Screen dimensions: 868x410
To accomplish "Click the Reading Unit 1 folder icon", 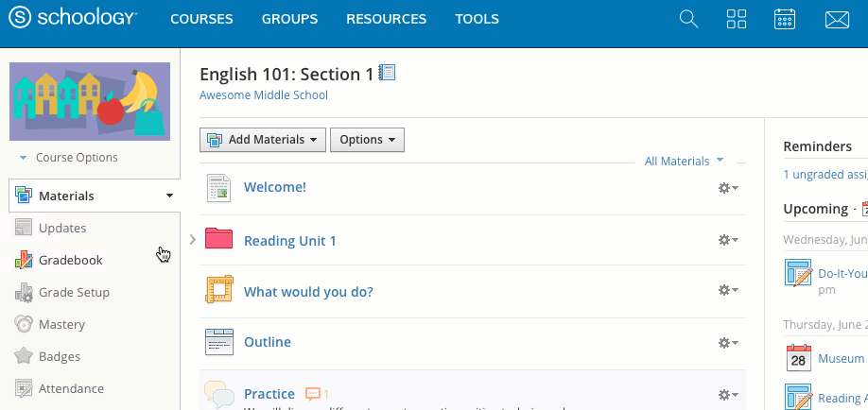I will click(x=218, y=240).
